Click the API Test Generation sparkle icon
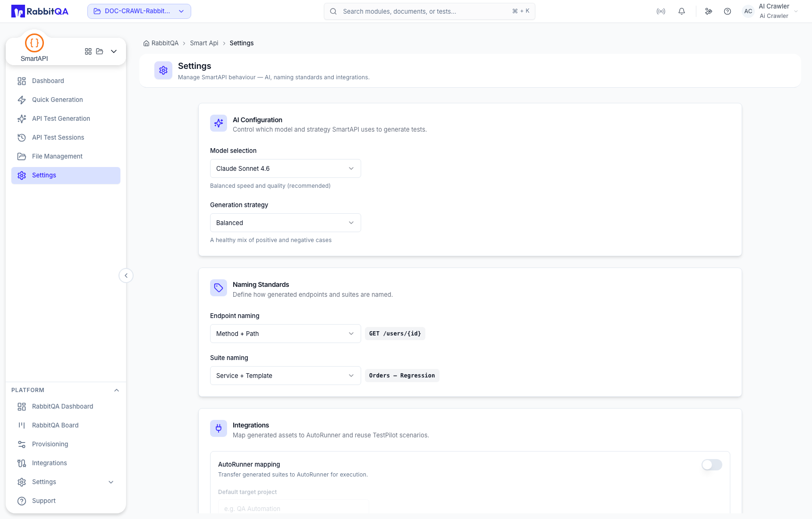 tap(22, 119)
